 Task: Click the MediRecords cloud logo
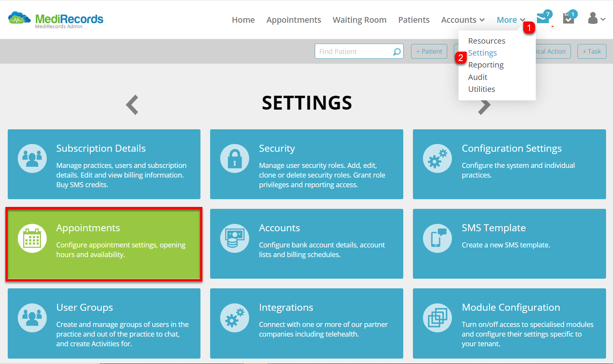19,18
